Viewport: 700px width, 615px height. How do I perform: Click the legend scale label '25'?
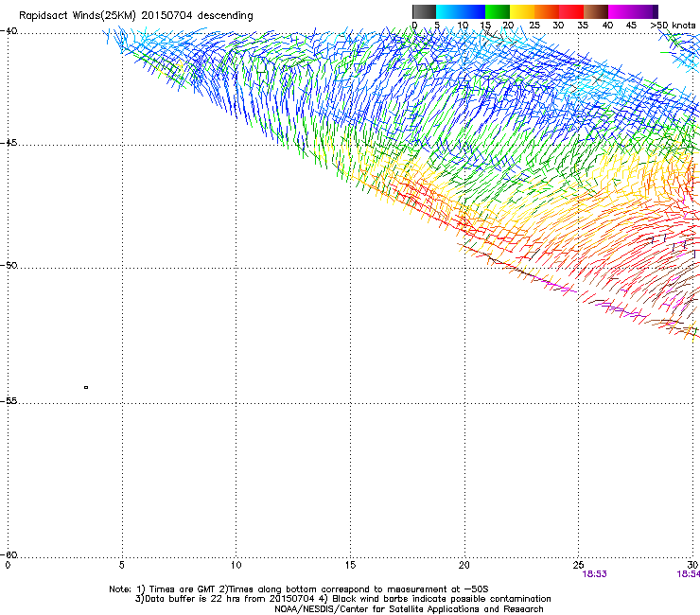[x=534, y=26]
